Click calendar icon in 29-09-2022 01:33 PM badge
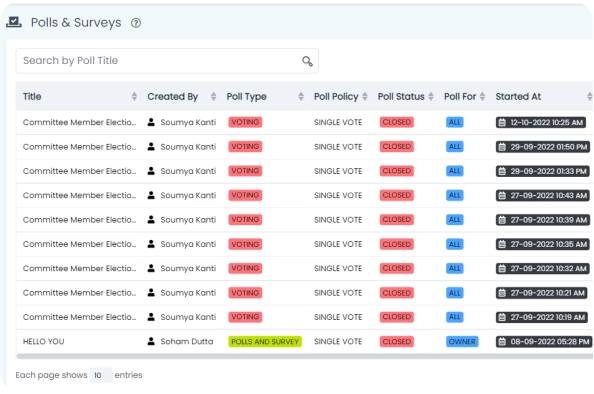This screenshot has width=594, height=394. 502,171
